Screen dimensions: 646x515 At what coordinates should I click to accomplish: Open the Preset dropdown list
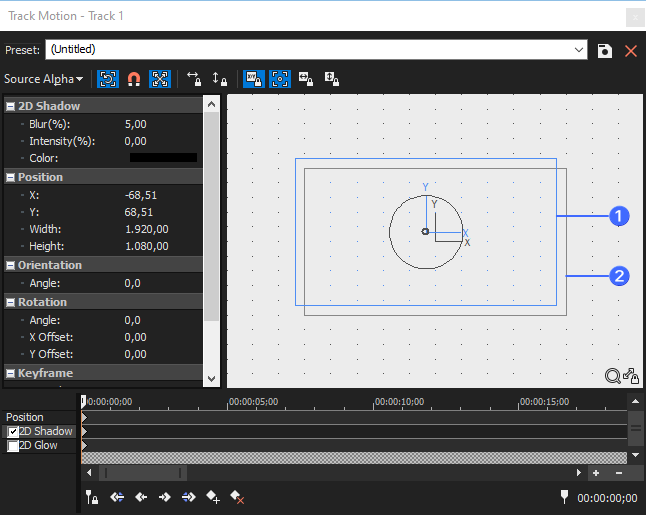click(579, 50)
